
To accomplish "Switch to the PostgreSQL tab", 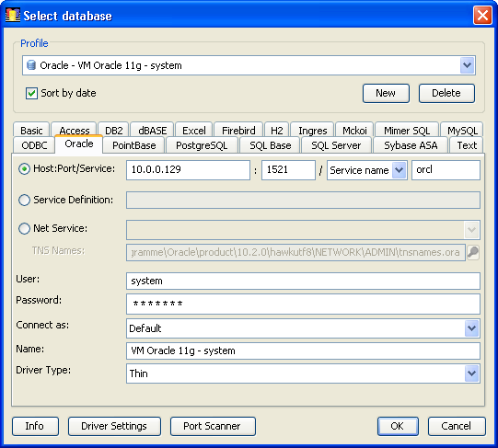I will [202, 145].
